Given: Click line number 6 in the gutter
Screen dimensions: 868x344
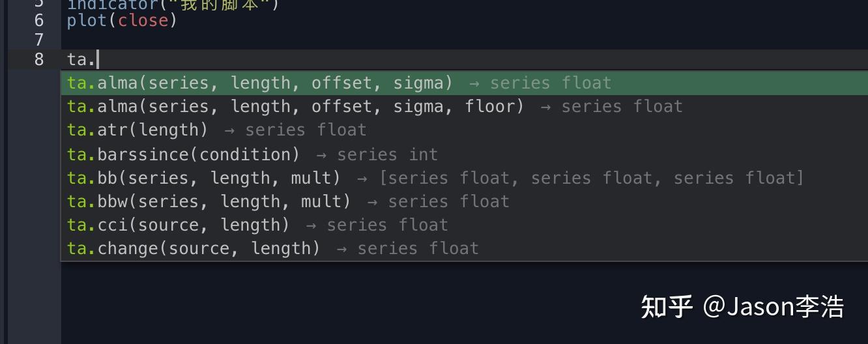Looking at the screenshot, I should (39, 21).
